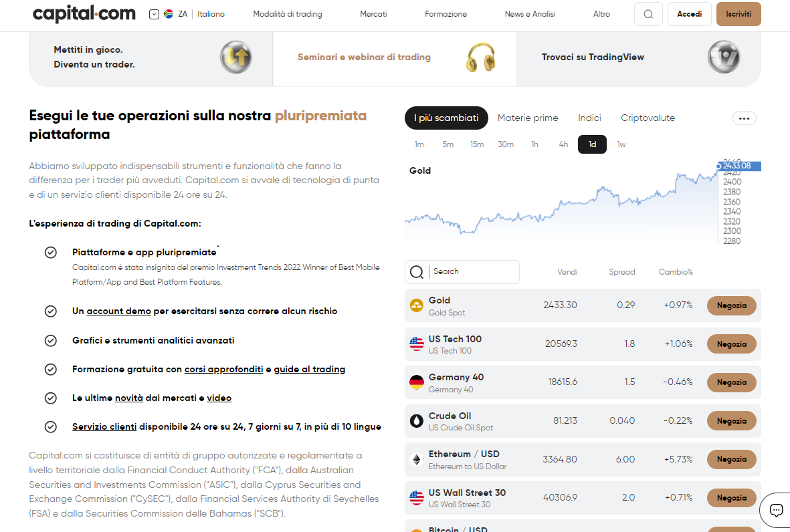
Task: Click the Crude Oil instrument name
Action: [450, 416]
